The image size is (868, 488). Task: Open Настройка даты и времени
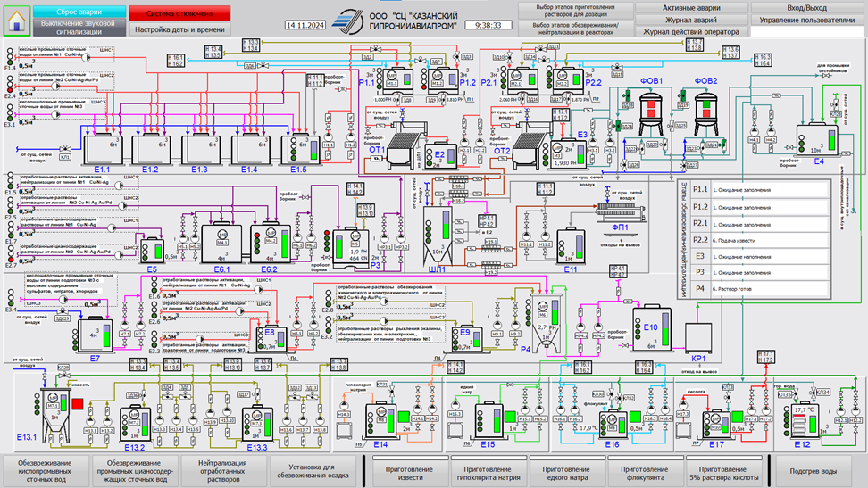pyautogui.click(x=179, y=29)
